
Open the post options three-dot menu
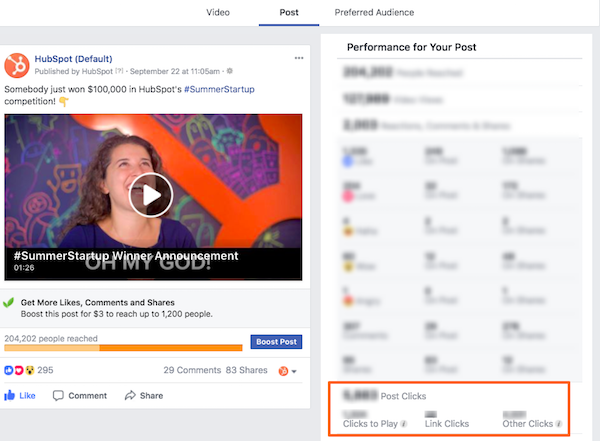tap(299, 59)
